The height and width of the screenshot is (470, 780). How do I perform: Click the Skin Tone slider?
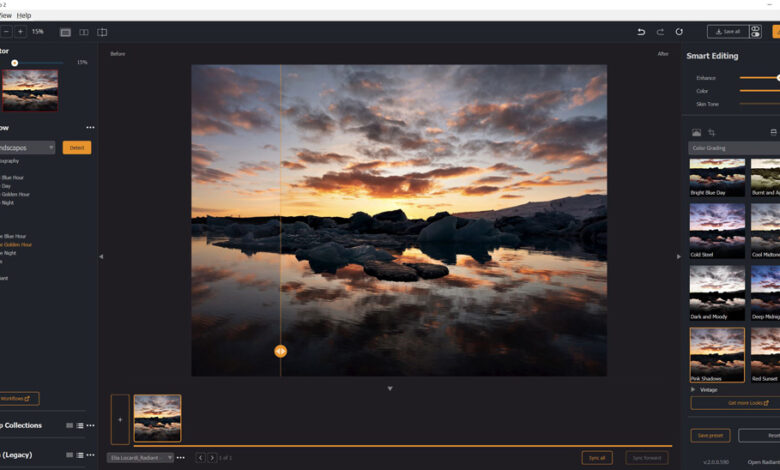coord(760,103)
